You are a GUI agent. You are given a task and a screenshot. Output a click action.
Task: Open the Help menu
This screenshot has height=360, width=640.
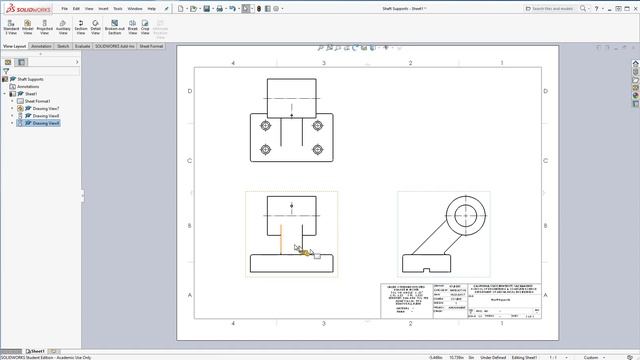click(151, 9)
